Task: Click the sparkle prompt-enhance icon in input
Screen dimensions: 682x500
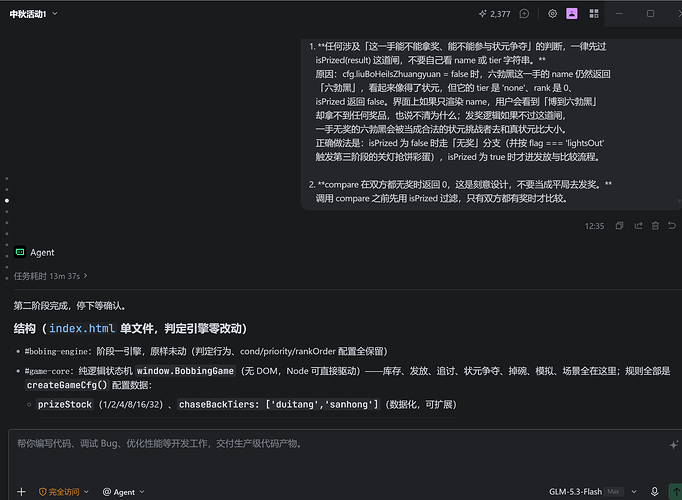Action: click(x=673, y=445)
